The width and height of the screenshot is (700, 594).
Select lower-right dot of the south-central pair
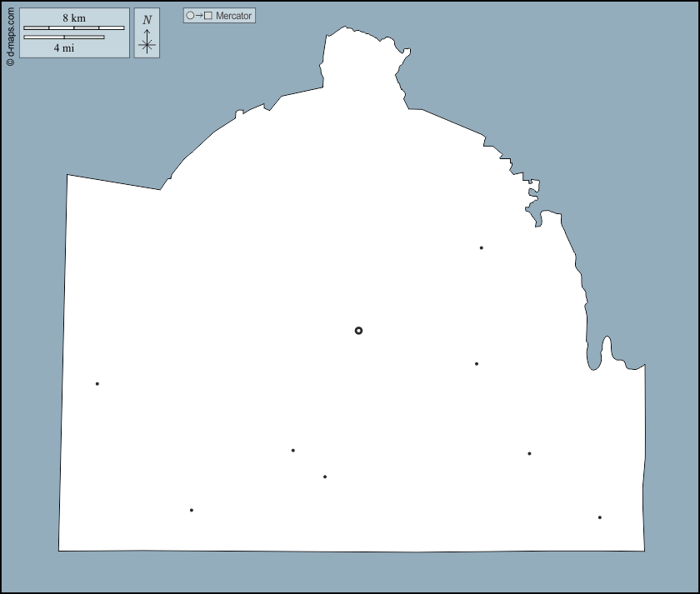point(324,477)
